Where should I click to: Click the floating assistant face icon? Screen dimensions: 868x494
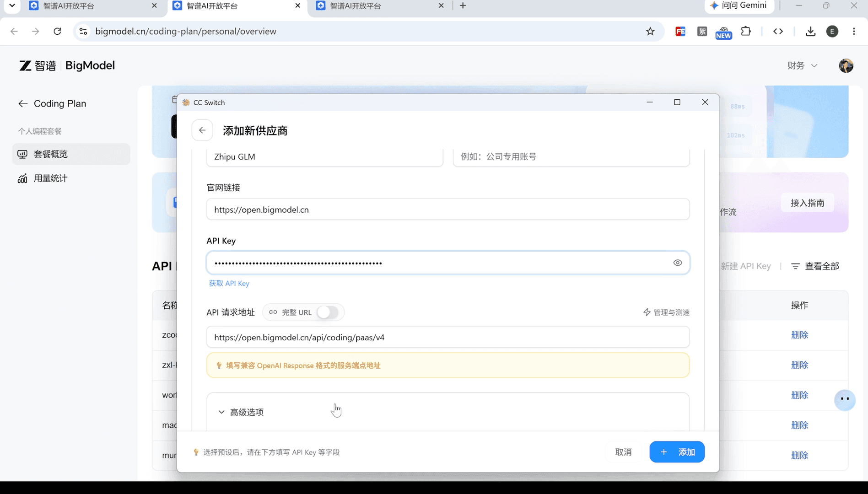845,399
